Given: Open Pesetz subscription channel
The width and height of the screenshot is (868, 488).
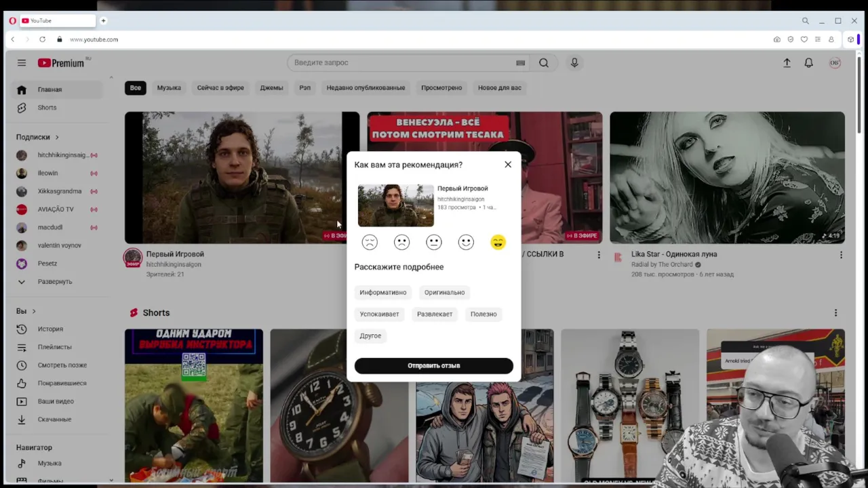Looking at the screenshot, I should [x=56, y=263].
